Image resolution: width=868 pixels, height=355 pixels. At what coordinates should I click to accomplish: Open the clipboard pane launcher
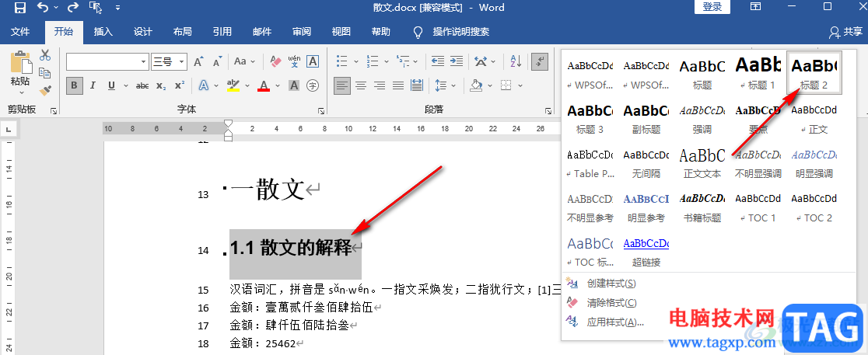tap(54, 111)
